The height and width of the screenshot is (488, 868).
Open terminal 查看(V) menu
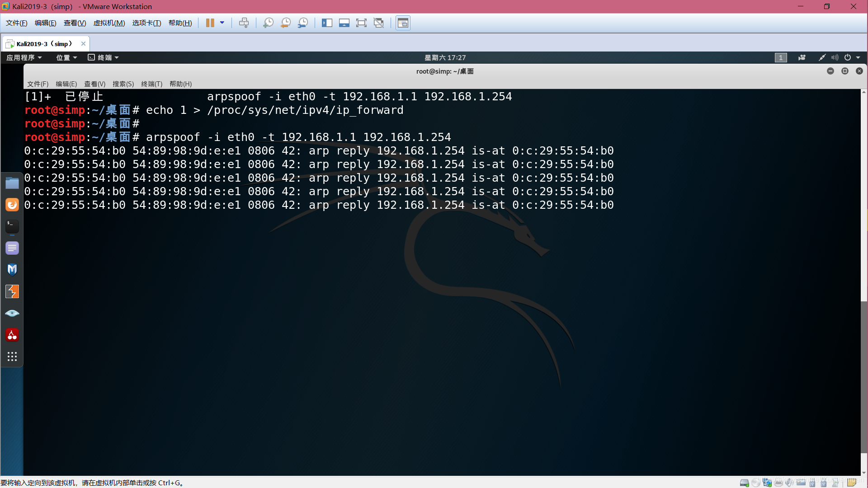(x=94, y=84)
